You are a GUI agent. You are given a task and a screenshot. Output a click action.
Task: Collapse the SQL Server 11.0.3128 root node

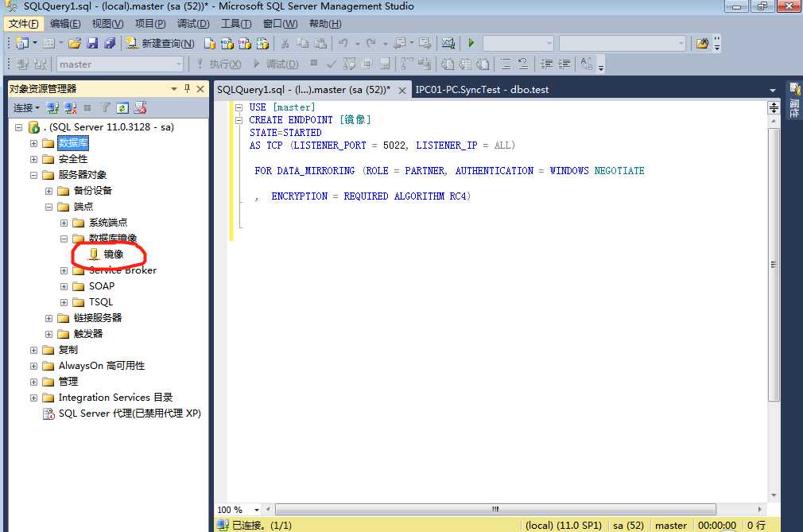(18, 127)
